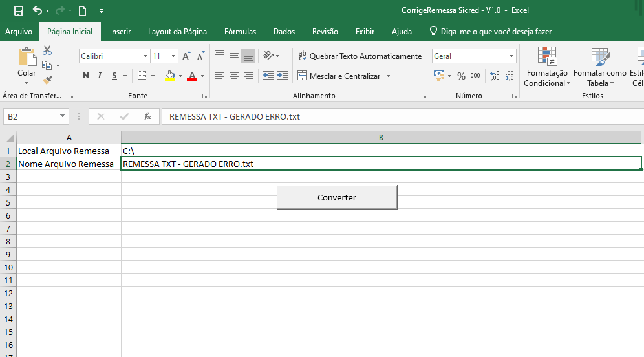Screen dimensions: 644x357
Task: Open the Calibri font name dropdown
Action: pos(145,56)
